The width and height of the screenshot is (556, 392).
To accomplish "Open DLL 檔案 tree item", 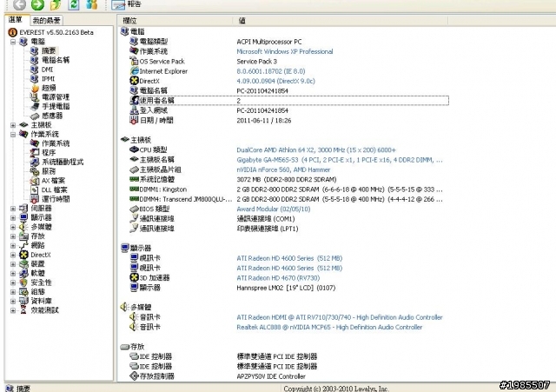I will click(x=54, y=189).
